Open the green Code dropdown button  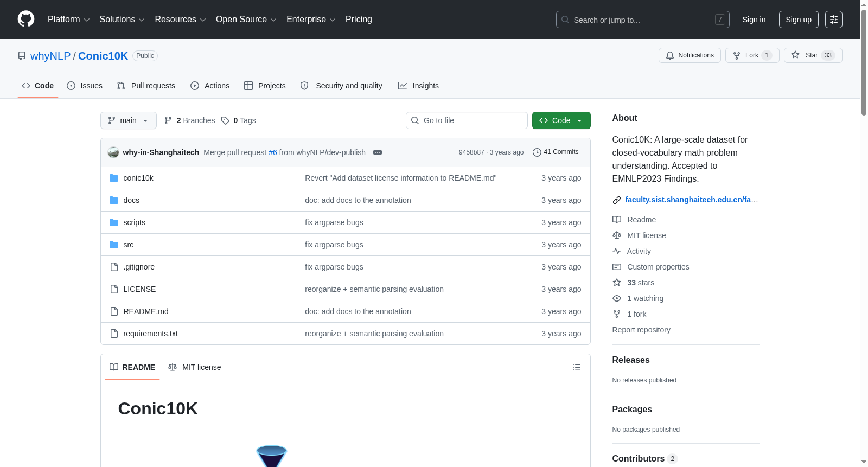pyautogui.click(x=561, y=120)
